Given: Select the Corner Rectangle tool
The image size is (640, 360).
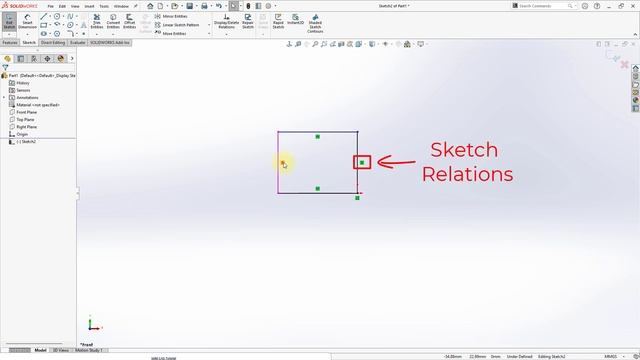Looking at the screenshot, I should pos(44,25).
